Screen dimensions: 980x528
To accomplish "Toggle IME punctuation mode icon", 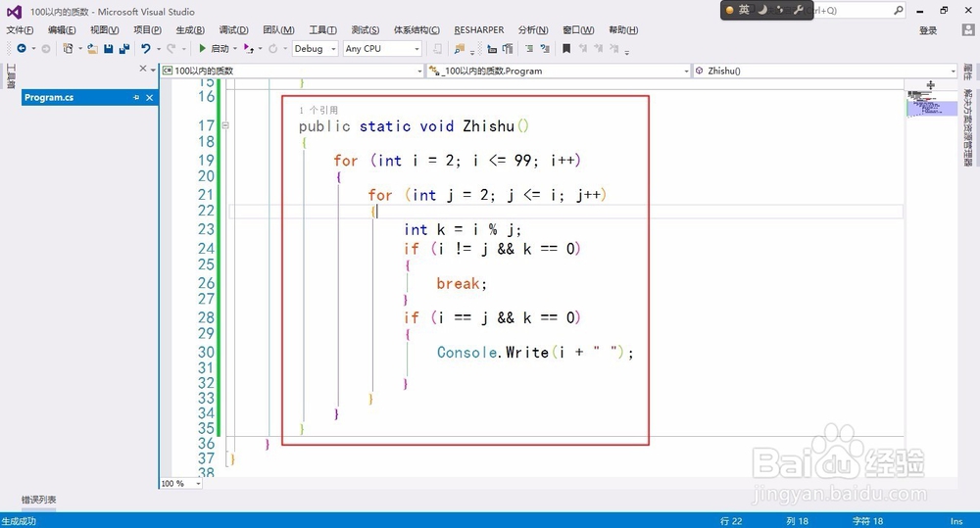I will pos(780,10).
